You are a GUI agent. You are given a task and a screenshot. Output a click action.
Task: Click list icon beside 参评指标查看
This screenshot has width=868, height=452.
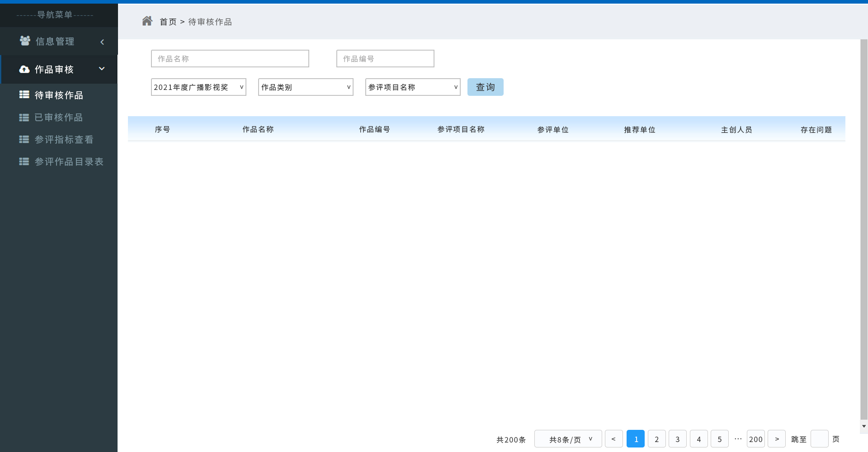coord(24,140)
